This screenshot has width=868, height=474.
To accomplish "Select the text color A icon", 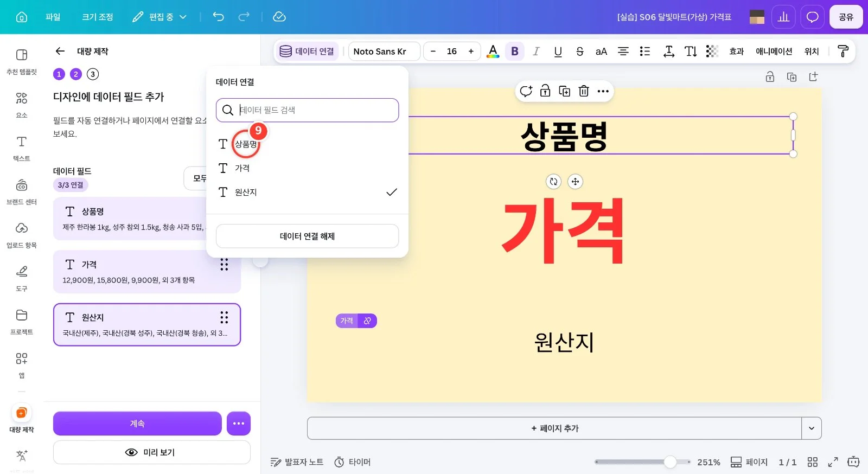I will coord(493,52).
